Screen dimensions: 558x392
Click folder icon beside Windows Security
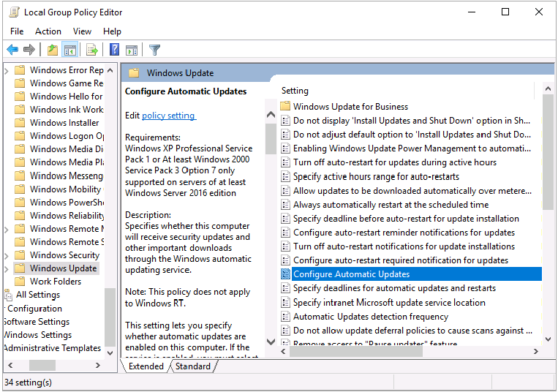(20, 255)
